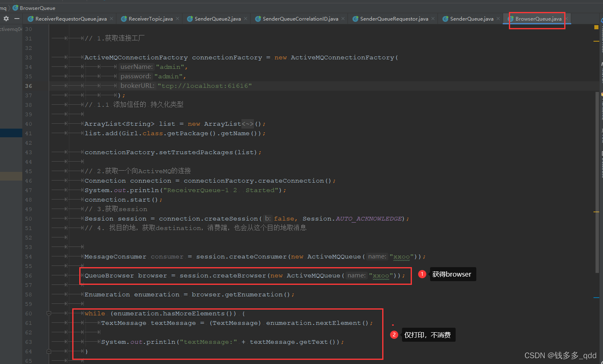The image size is (603, 364).
Task: Click line number 60 in the gutter
Action: coord(28,313)
